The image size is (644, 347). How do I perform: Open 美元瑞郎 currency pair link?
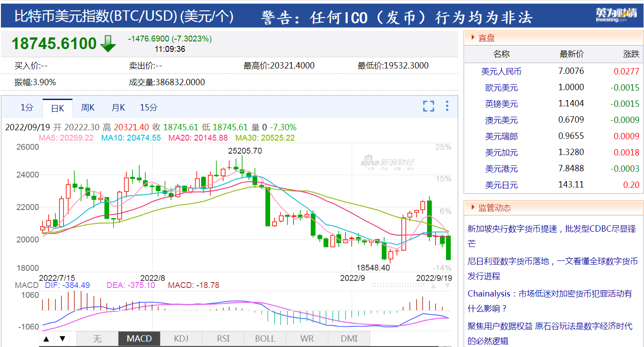(x=501, y=136)
